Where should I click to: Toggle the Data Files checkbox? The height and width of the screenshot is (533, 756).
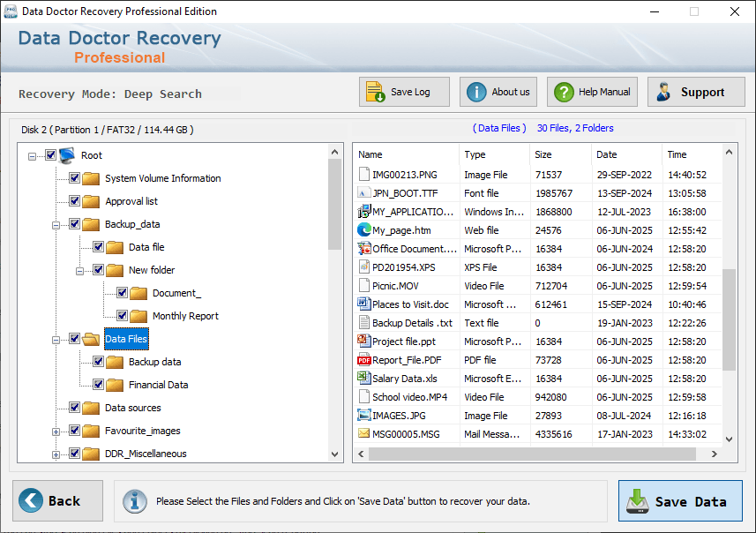coord(74,339)
